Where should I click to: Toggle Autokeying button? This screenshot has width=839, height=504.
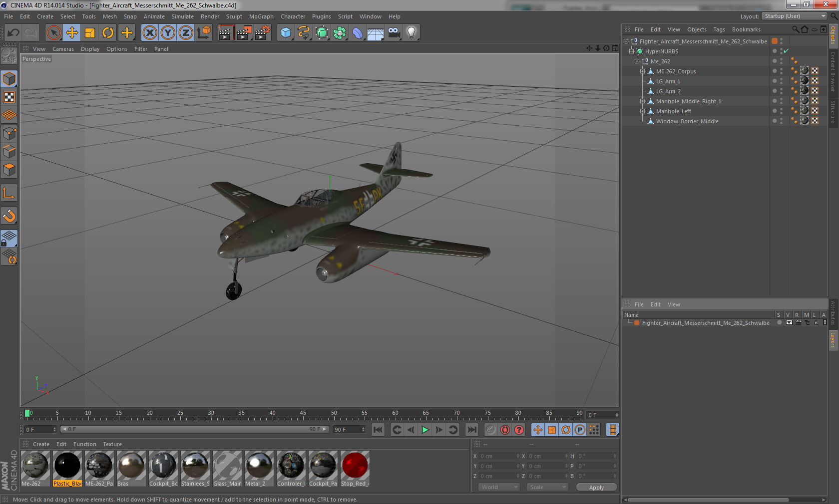505,430
